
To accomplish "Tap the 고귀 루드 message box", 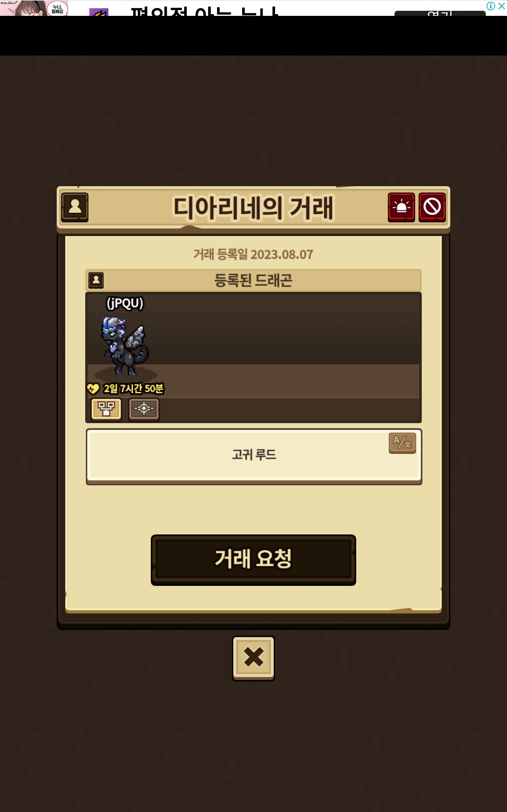I will 254,456.
